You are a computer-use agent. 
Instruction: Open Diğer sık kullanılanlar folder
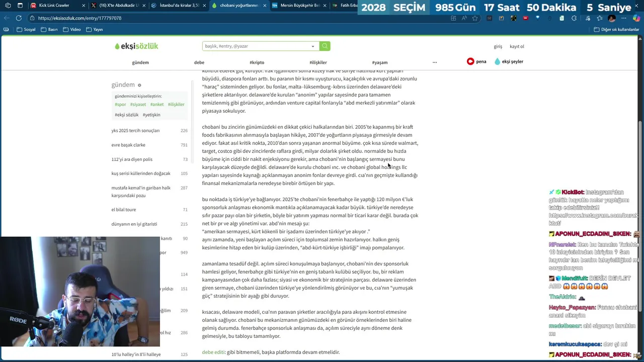click(x=616, y=29)
